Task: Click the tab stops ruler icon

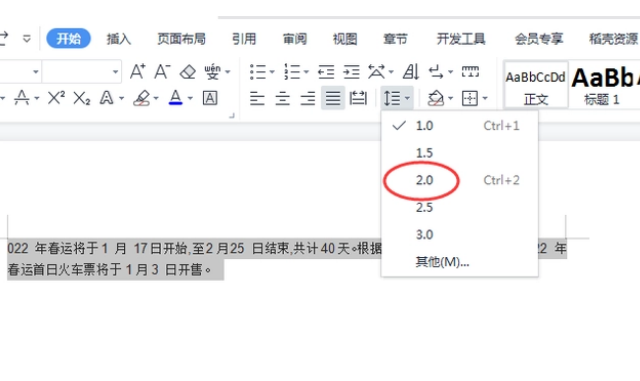Action: pos(470,72)
